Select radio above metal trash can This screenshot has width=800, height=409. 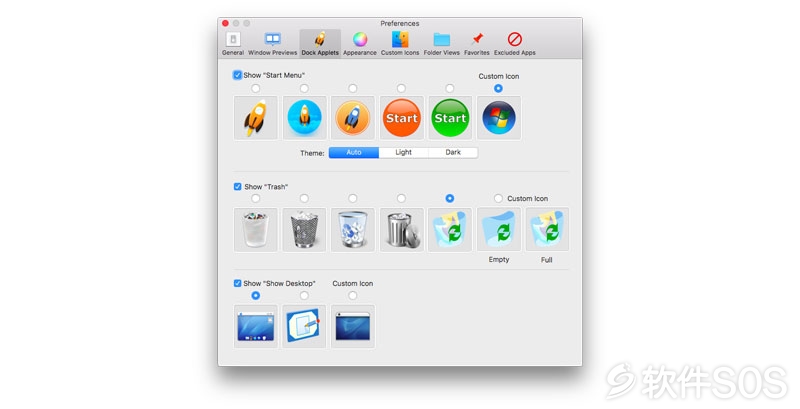(x=402, y=198)
